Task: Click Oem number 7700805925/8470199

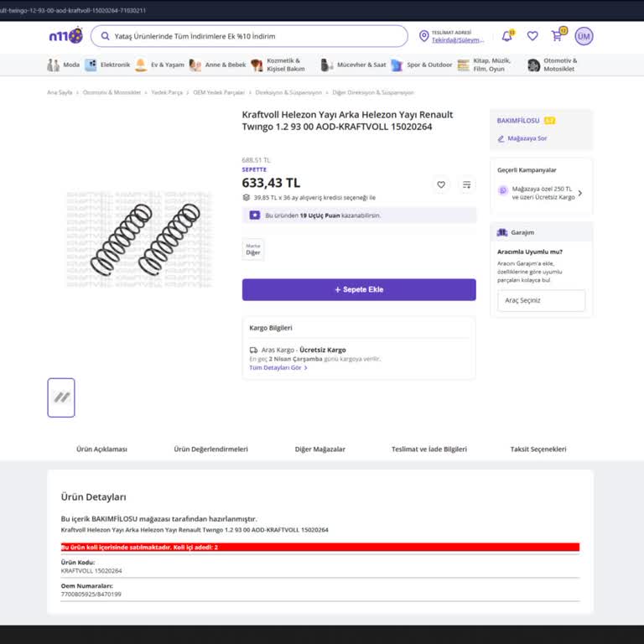Action: point(91,595)
